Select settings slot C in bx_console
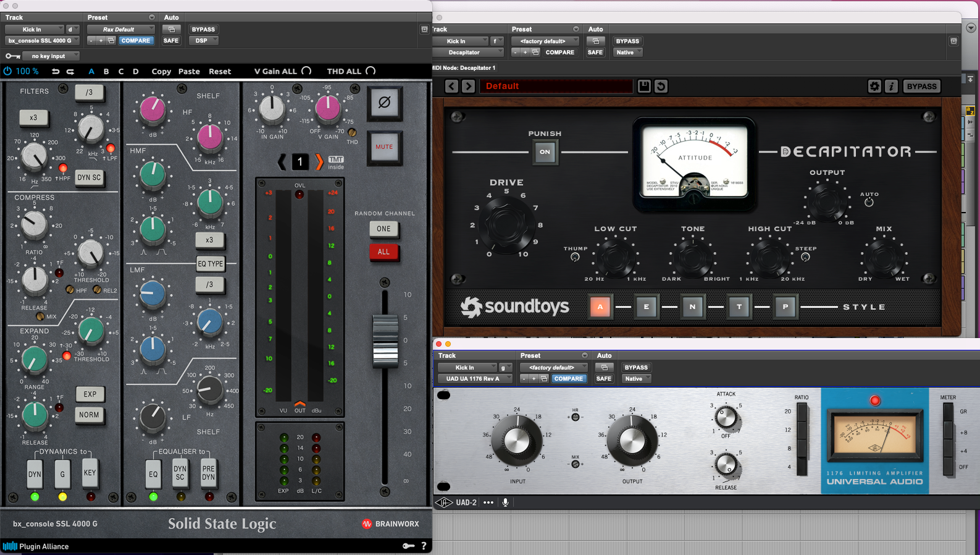Viewport: 980px width, 555px height. [121, 71]
